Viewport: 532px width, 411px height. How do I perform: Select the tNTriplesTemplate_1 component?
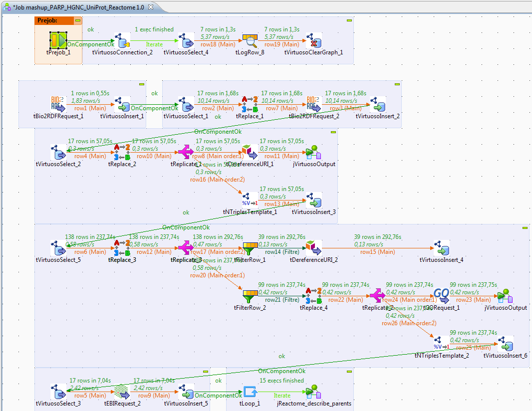pyautogui.click(x=250, y=200)
